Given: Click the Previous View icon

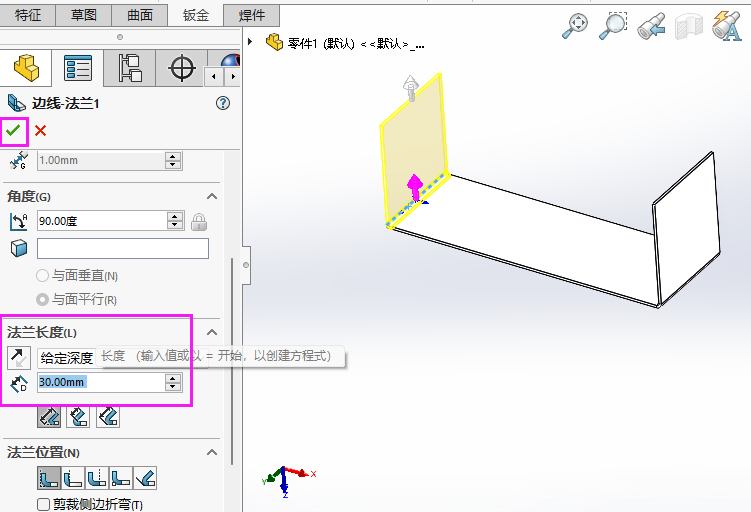Looking at the screenshot, I should 651,25.
